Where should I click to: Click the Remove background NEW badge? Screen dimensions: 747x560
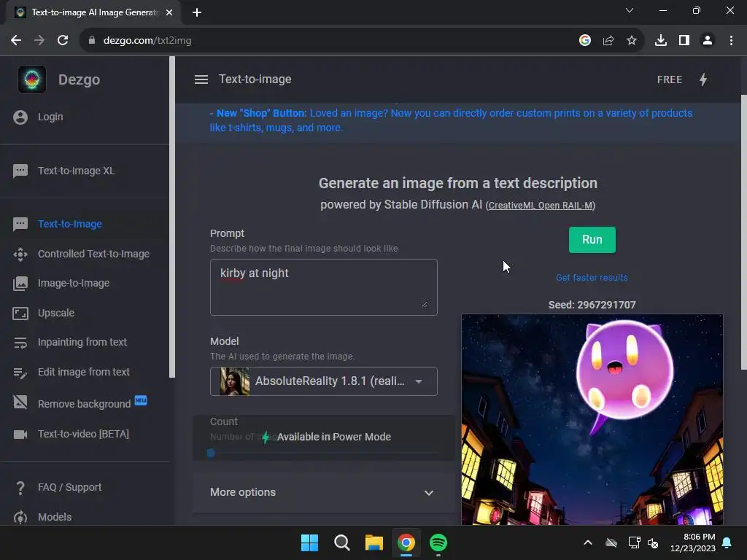141,400
